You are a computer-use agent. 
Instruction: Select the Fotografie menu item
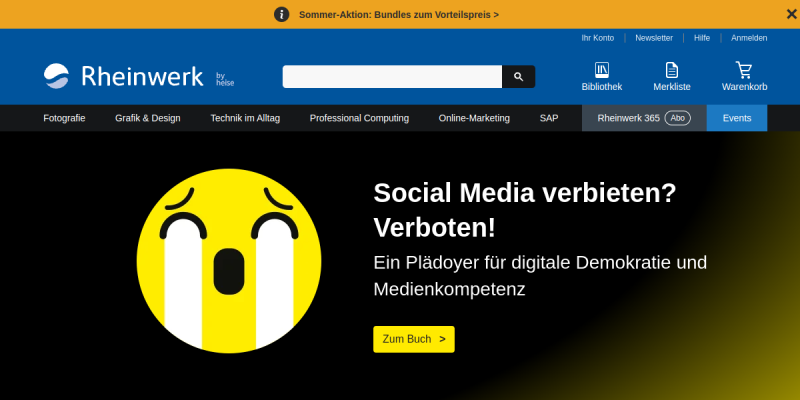(64, 118)
